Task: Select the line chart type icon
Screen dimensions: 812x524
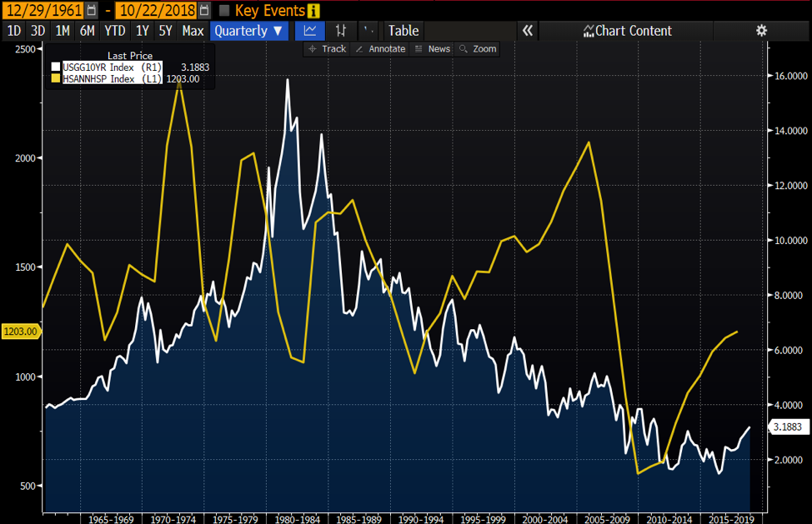Action: click(310, 31)
